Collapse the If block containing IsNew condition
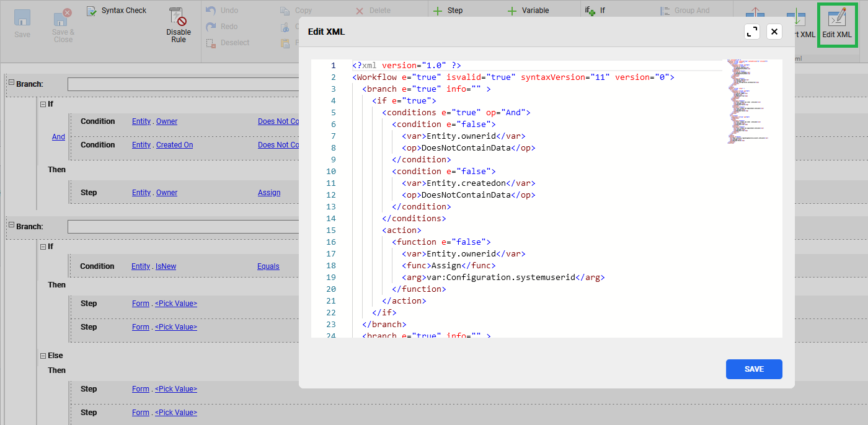The image size is (868, 425). [x=43, y=247]
